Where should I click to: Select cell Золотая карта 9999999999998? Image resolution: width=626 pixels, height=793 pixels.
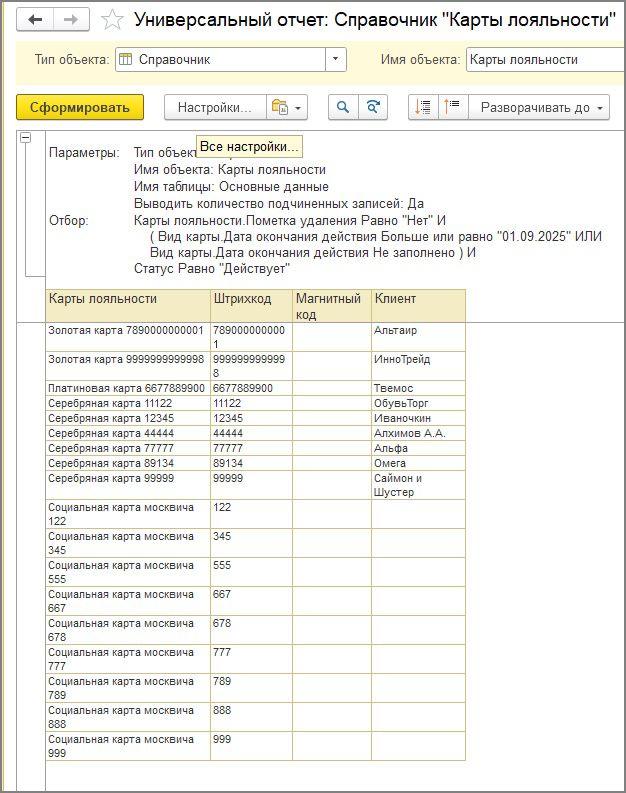tap(128, 366)
